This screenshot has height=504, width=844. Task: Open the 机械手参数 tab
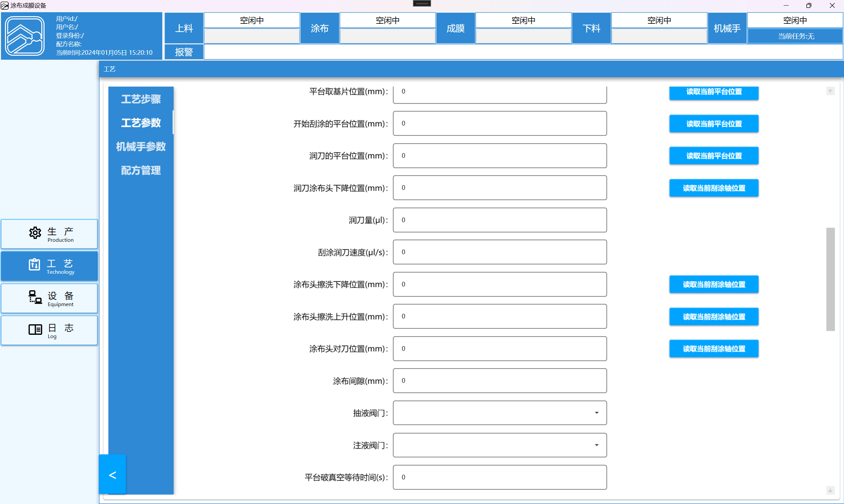141,146
